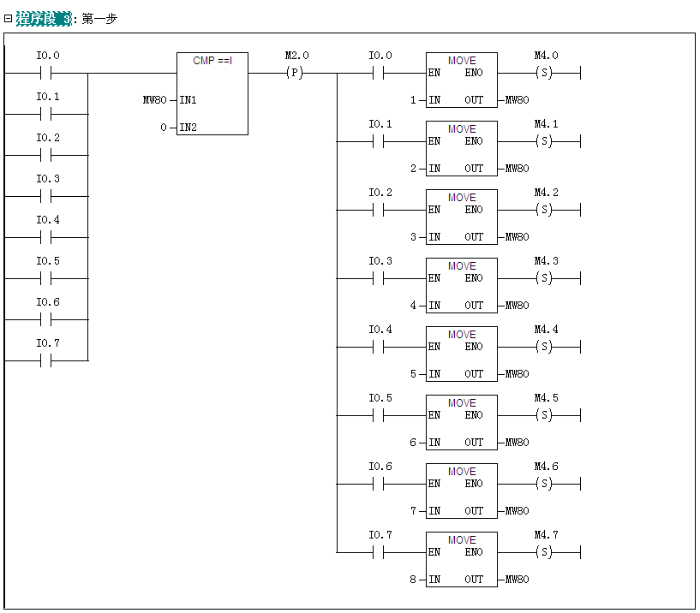Select the M4.5 set coil

coord(544,415)
